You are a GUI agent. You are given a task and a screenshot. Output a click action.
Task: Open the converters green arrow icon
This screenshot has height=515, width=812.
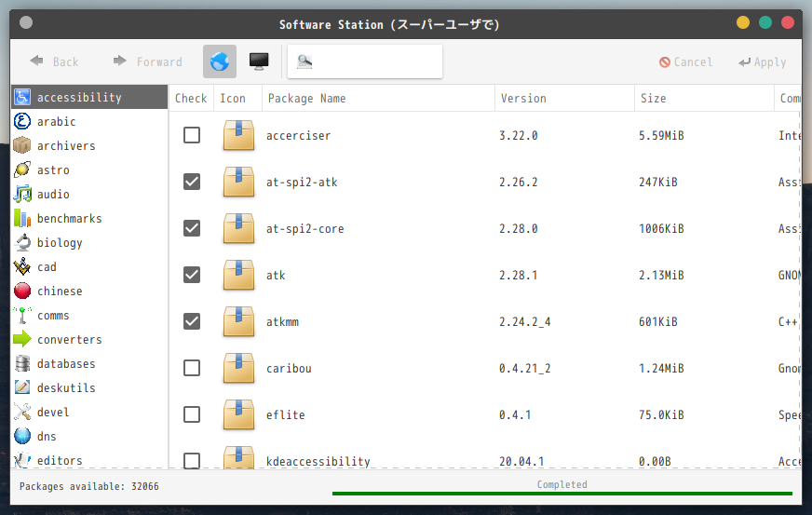22,339
